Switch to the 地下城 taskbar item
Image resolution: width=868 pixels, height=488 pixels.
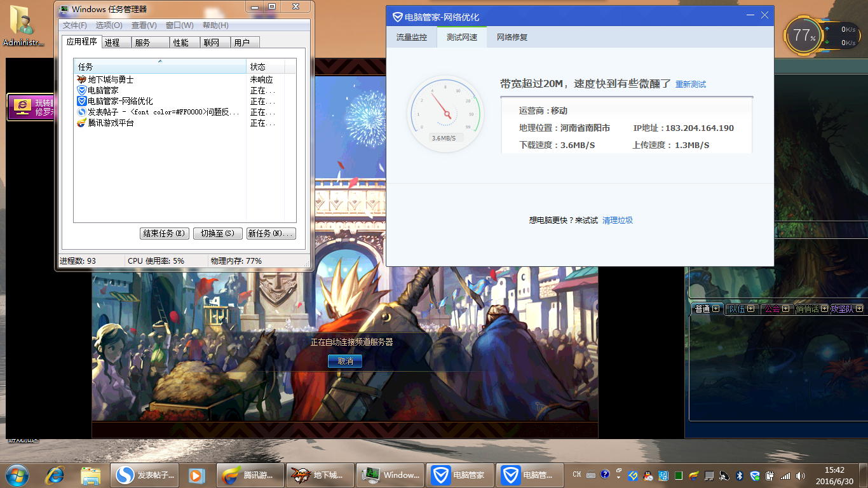tap(320, 475)
